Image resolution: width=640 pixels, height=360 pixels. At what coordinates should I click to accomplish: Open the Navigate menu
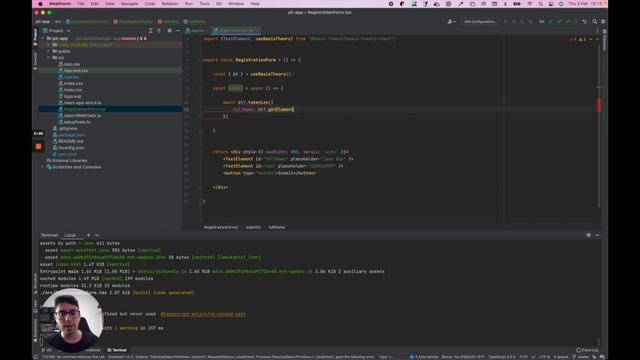click(129, 4)
